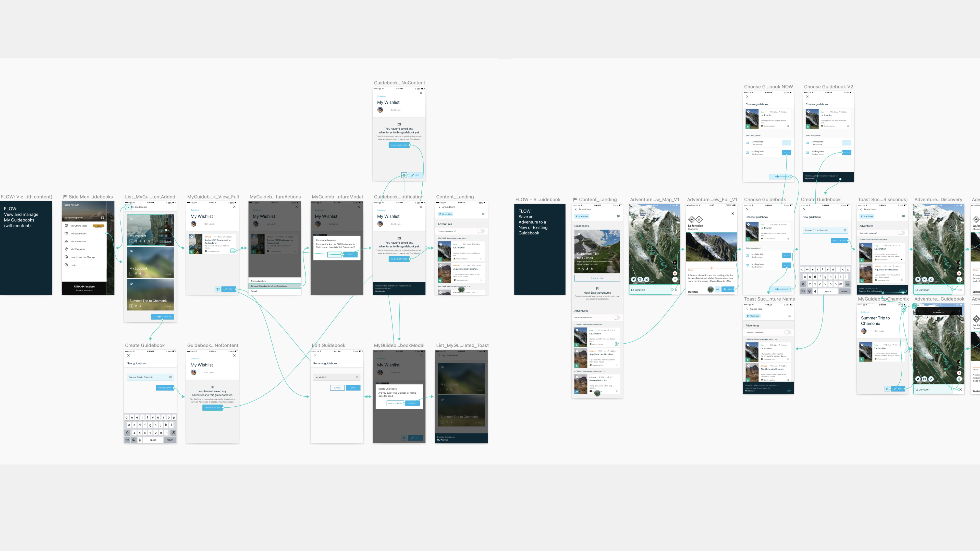
Task: Click Ceri Lewis avatar in top Guidebook...NoContent artboard
Action: [x=380, y=110]
